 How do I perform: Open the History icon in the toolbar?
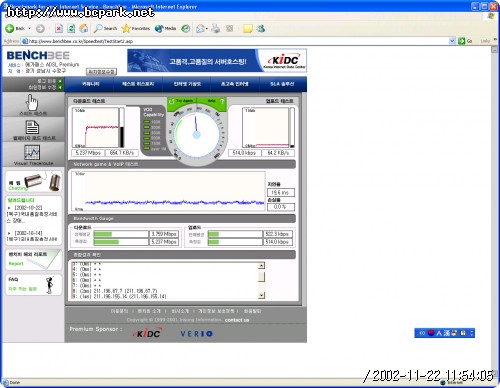186,29
